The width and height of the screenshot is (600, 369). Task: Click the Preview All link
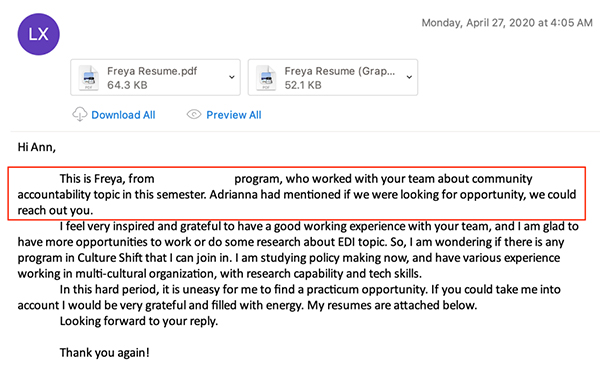coord(234,115)
